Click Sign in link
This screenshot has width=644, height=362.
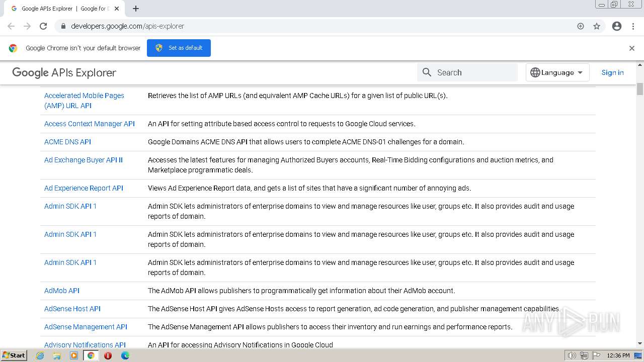(612, 72)
